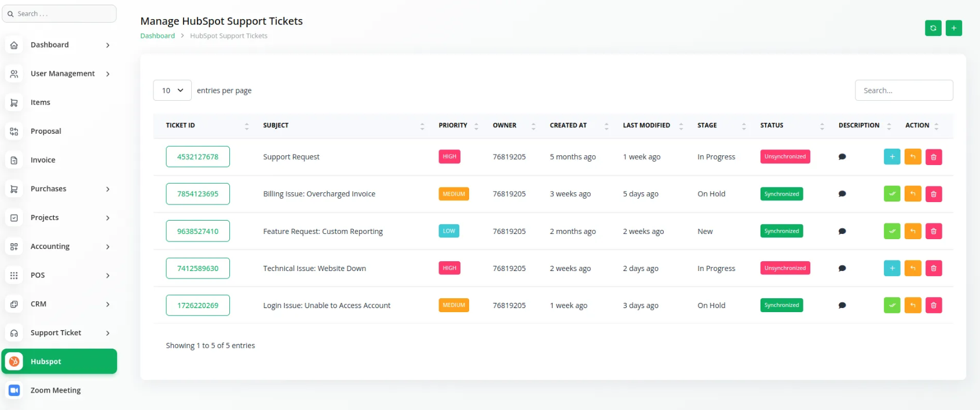Image resolution: width=980 pixels, height=410 pixels.
Task: Open ticket ID 7412589630 button
Action: point(198,268)
